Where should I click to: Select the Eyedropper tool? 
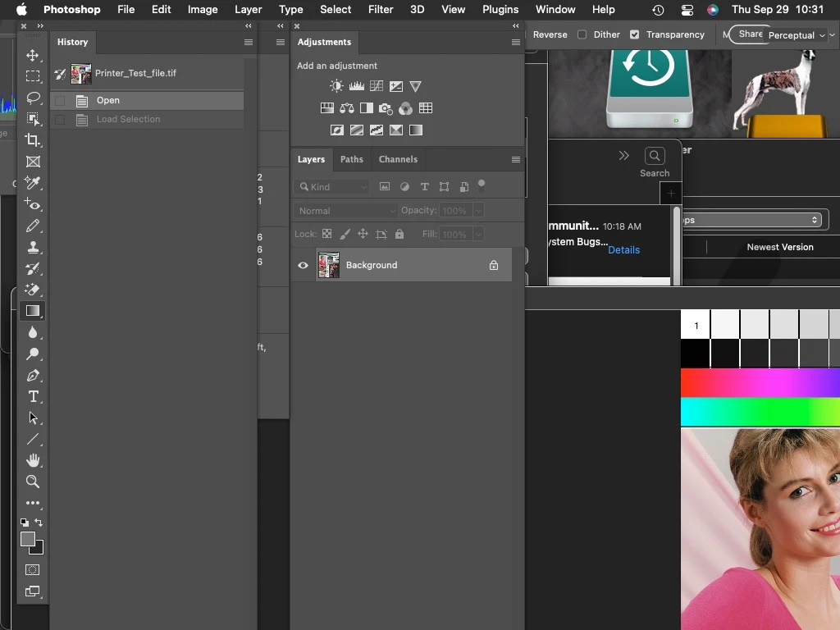(33, 183)
